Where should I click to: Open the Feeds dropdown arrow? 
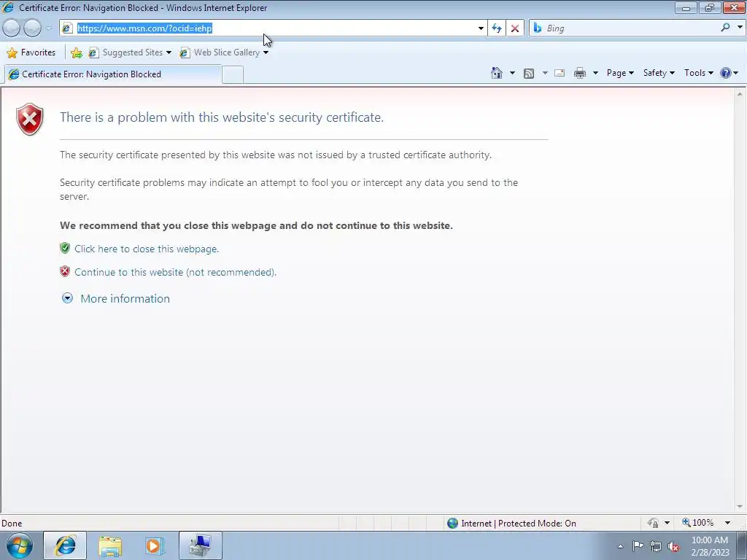point(545,73)
